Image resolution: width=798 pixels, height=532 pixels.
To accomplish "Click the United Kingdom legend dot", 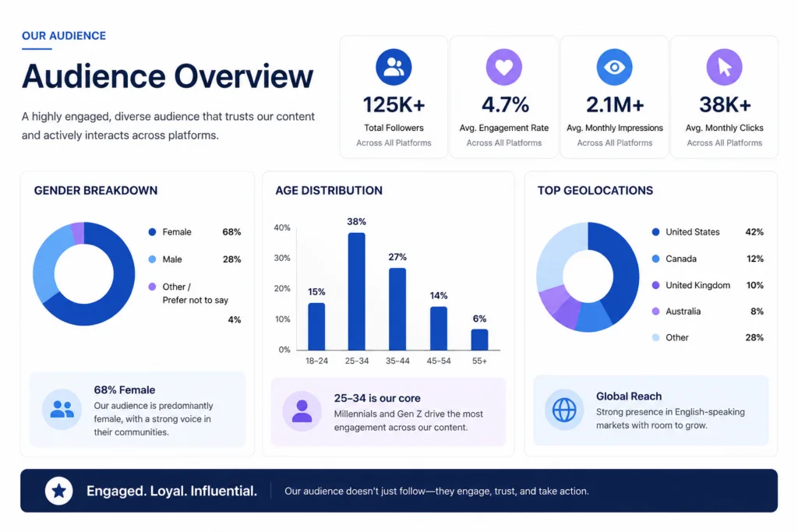I will (655, 285).
